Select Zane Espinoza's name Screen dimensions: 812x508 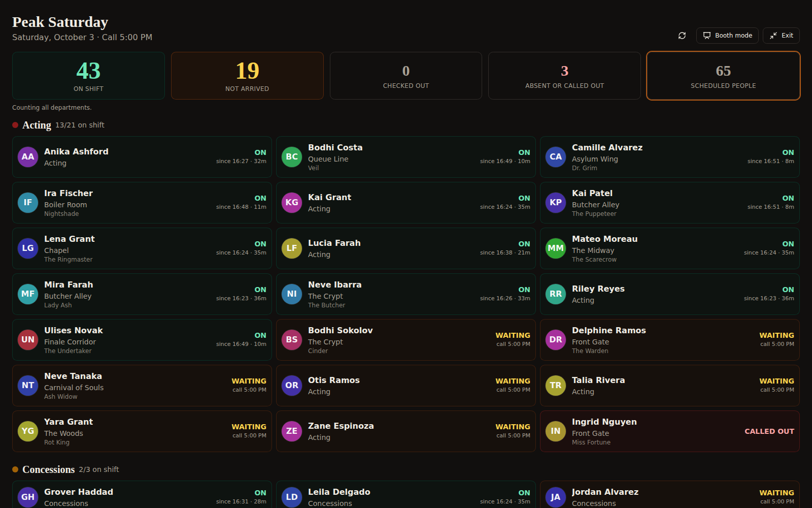coord(341,426)
